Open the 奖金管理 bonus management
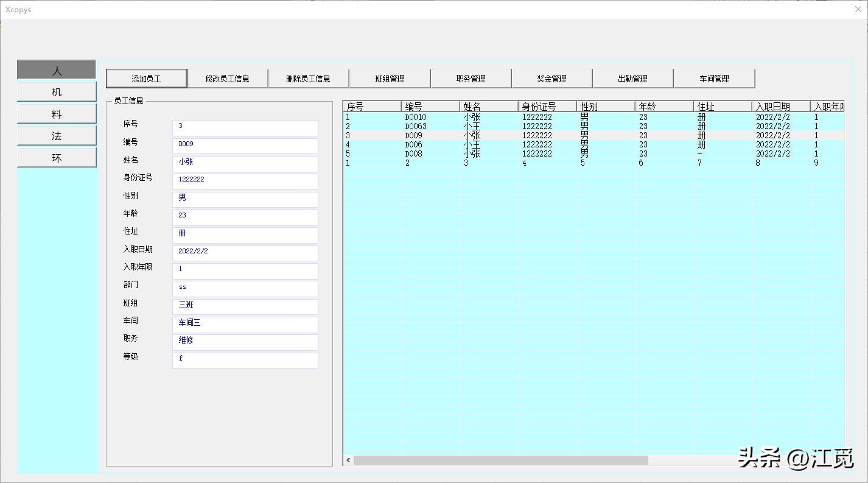 [551, 79]
